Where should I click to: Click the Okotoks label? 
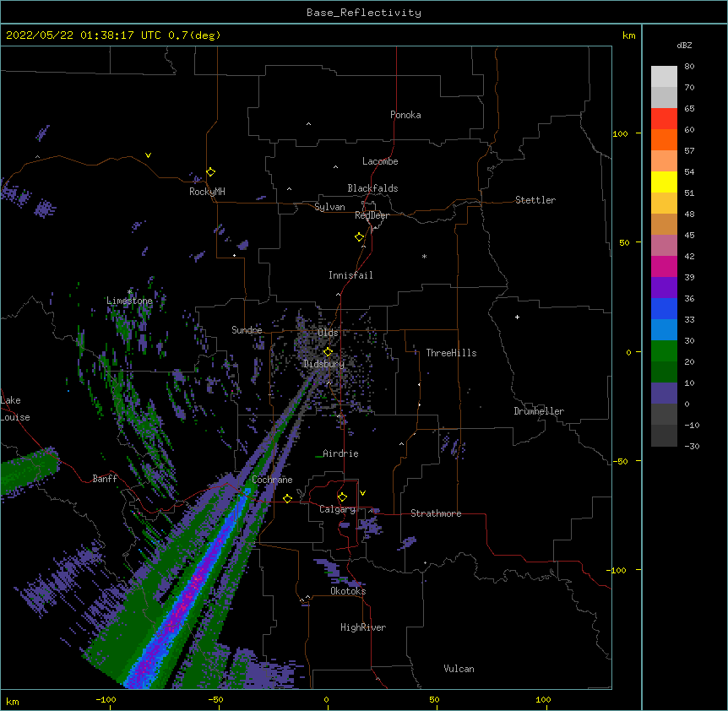348,591
